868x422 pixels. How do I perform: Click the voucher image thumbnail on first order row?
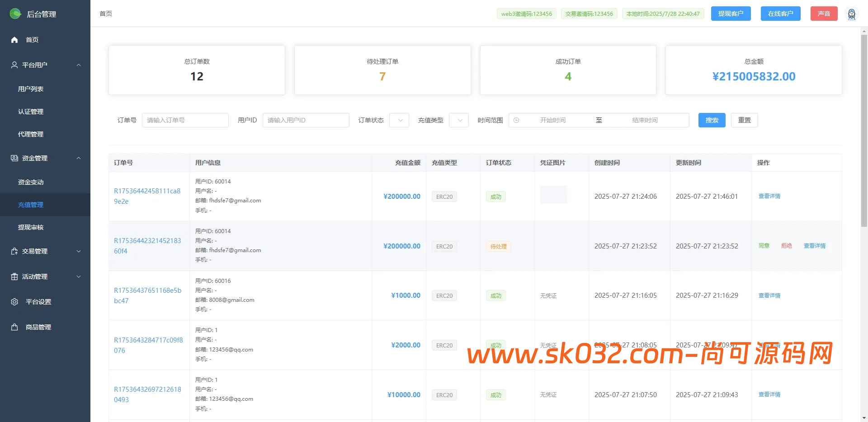(x=553, y=195)
